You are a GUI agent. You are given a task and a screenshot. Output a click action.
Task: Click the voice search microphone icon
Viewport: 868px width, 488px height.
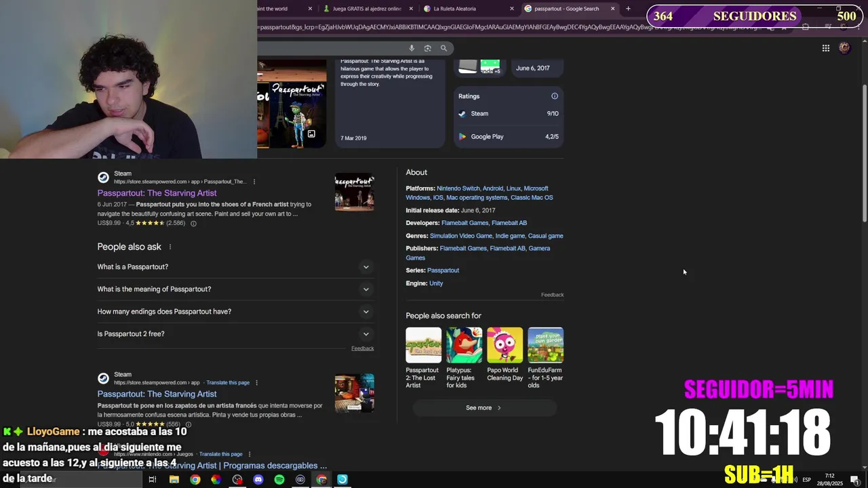click(x=411, y=48)
